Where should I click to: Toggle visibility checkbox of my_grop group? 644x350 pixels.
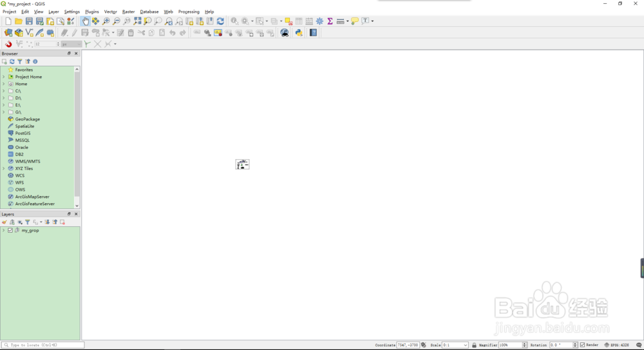[10, 230]
